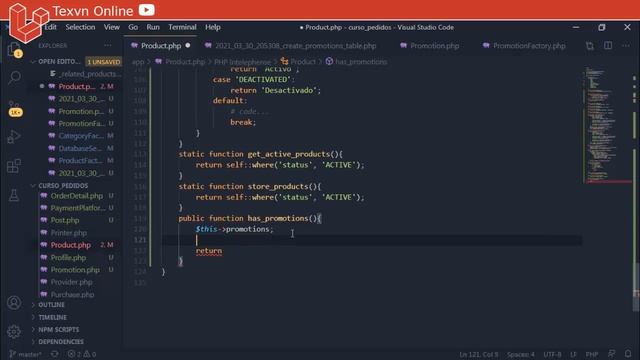Switch to the Product.php editor tab
640x360 pixels.
(160, 46)
